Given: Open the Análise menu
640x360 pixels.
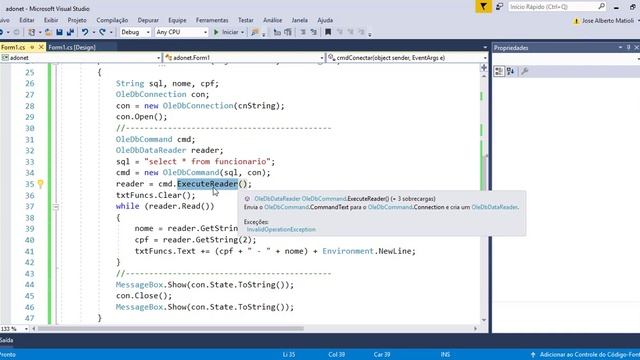Looking at the screenshot, I should coord(273,20).
